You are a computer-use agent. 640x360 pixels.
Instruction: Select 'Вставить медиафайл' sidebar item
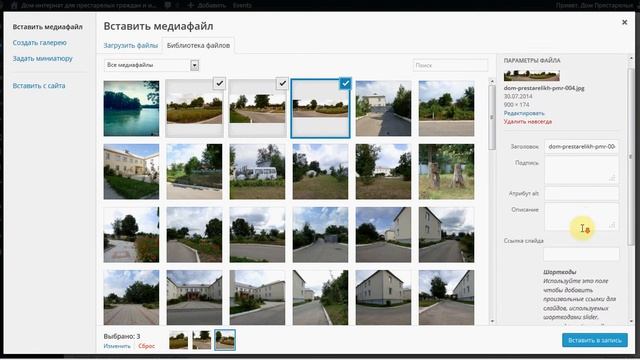(x=47, y=27)
